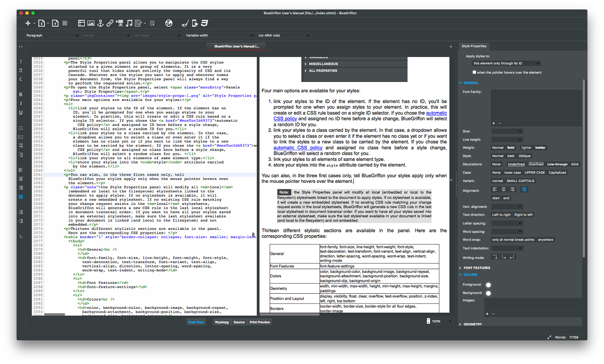This screenshot has height=364, width=604.
Task: Insert a hyperlink with the link icon
Action: point(110,24)
